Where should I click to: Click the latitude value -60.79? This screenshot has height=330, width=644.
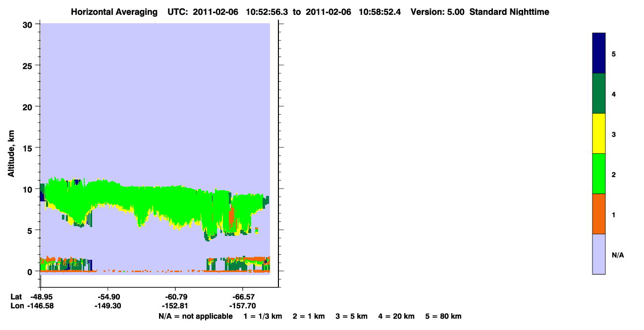tap(175, 296)
